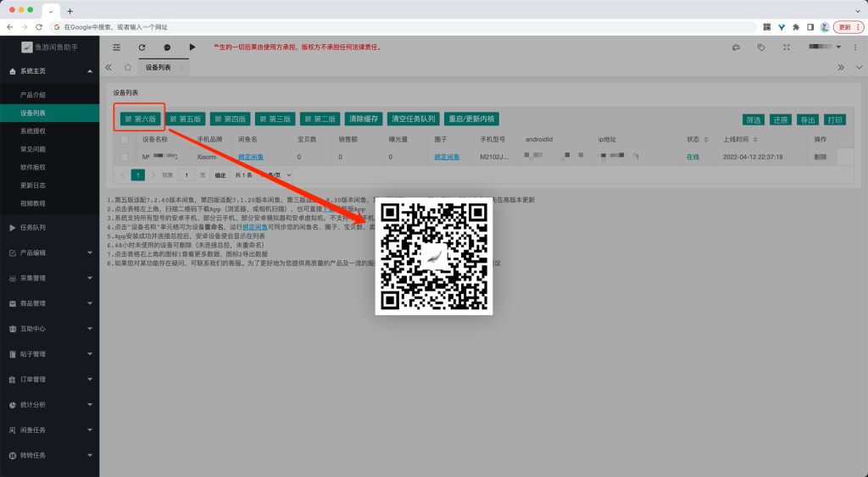The height and width of the screenshot is (477, 868).
Task: Open the theme palette icon at top right
Action: (x=736, y=47)
